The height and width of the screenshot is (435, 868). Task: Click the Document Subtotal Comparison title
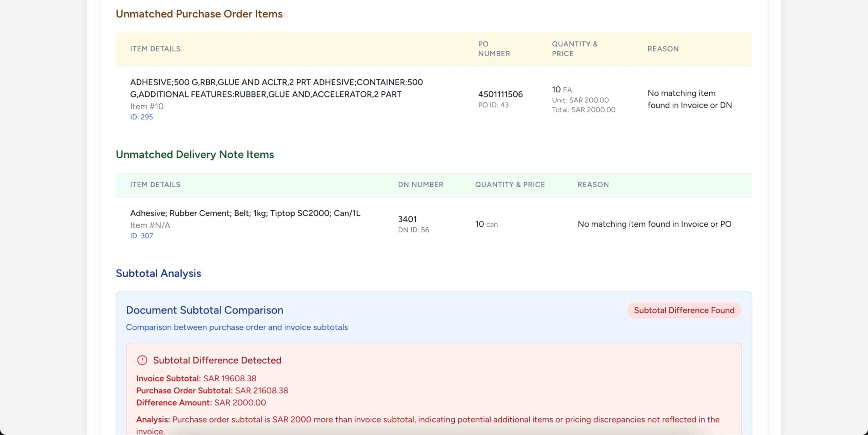pos(204,310)
